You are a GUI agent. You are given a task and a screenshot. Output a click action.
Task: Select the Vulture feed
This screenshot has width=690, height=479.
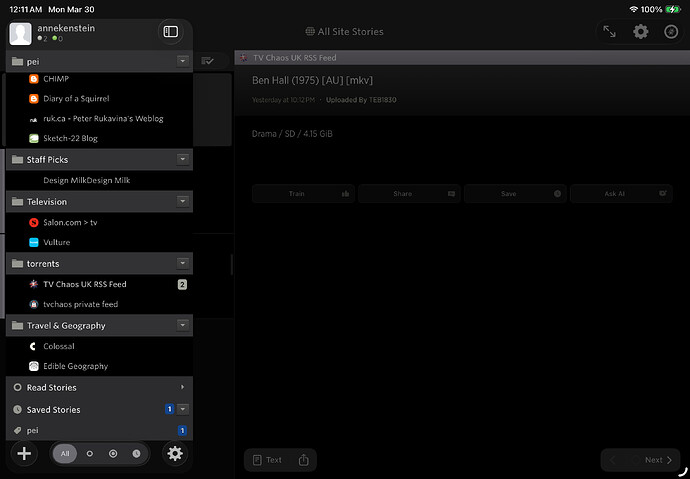[56, 242]
